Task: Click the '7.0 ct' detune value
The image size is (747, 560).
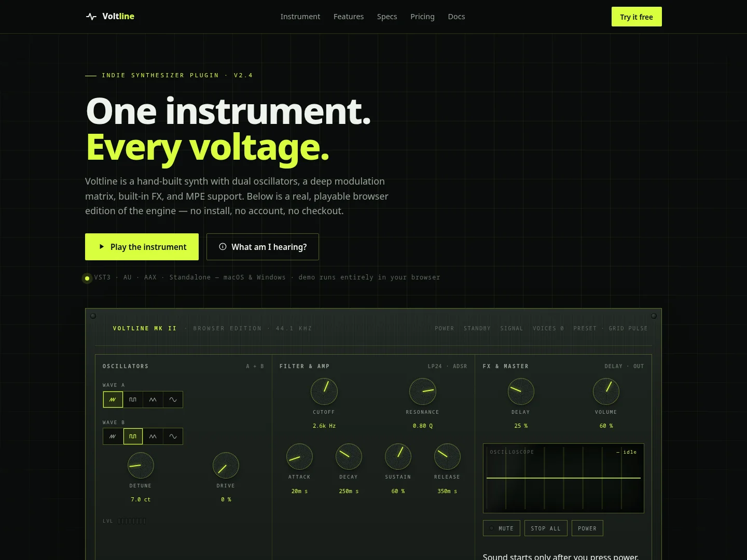Action: [141, 499]
